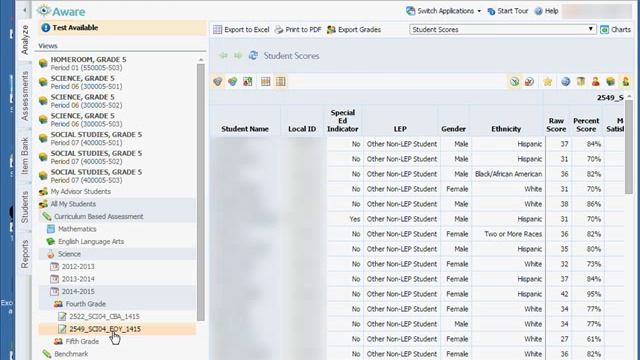Open Help
The width and height of the screenshot is (640, 360).
coord(547,11)
